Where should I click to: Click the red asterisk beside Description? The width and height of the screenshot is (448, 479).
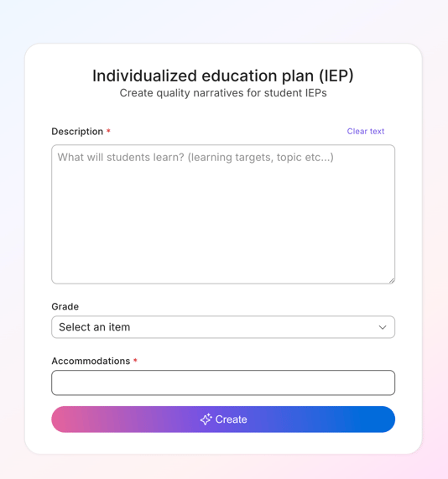108,131
